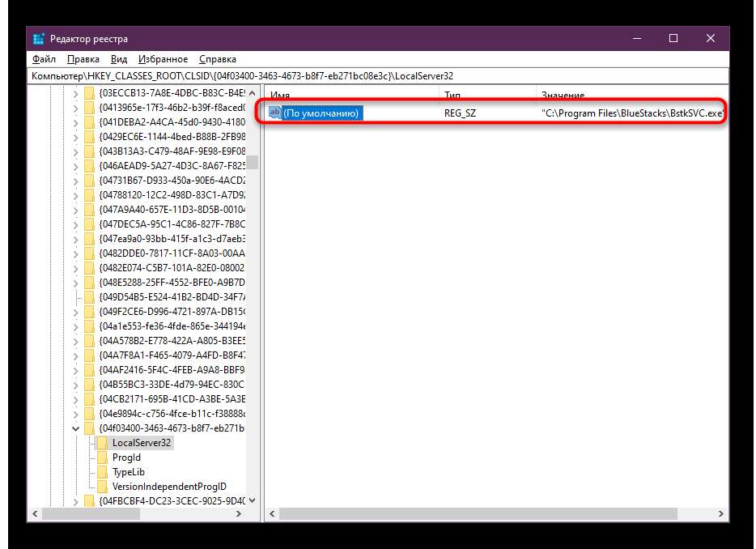Click folder icon of {04AF2416-5F4C-4FEB key

pyautogui.click(x=89, y=370)
